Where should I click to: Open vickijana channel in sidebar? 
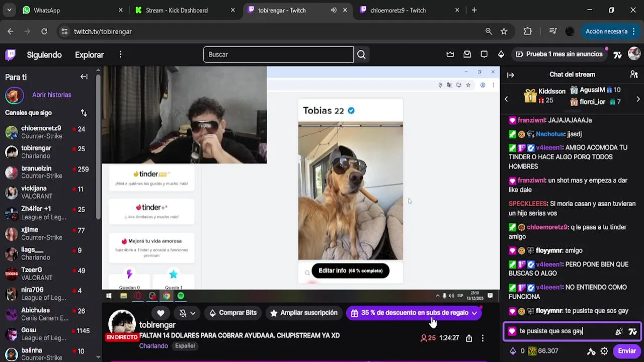pyautogui.click(x=48, y=193)
